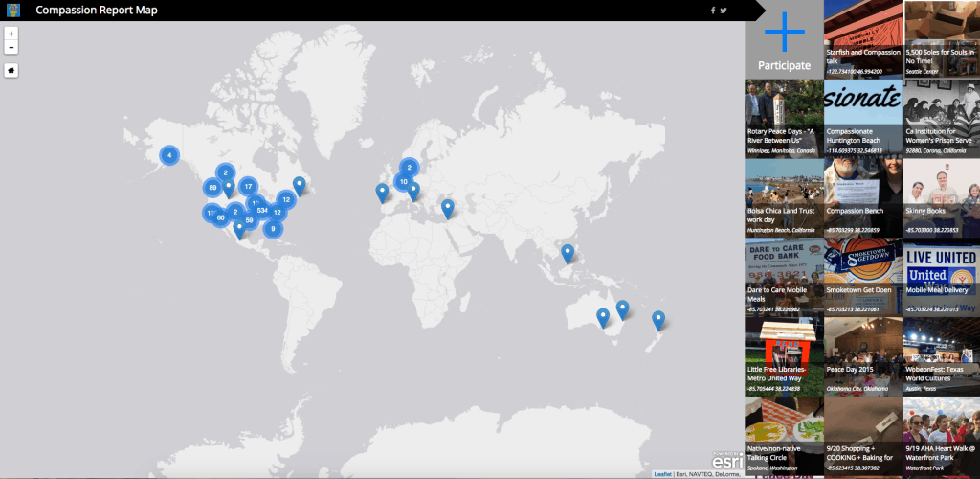Open the cluster marker labeled 89
Image resolution: width=980 pixels, height=479 pixels.
point(212,187)
